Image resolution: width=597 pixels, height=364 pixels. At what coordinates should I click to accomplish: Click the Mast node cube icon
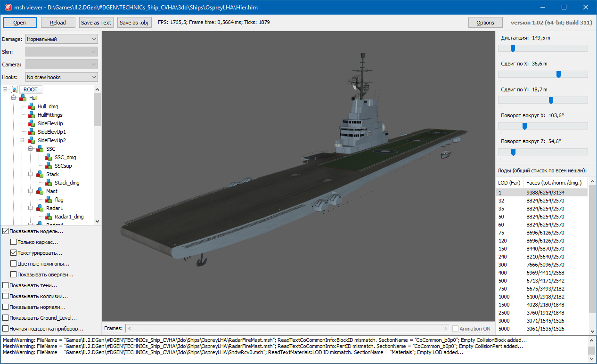pos(40,191)
